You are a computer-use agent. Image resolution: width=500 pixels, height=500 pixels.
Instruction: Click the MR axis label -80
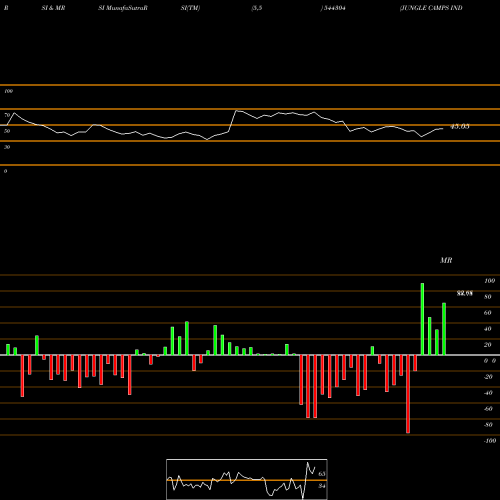coord(488,425)
